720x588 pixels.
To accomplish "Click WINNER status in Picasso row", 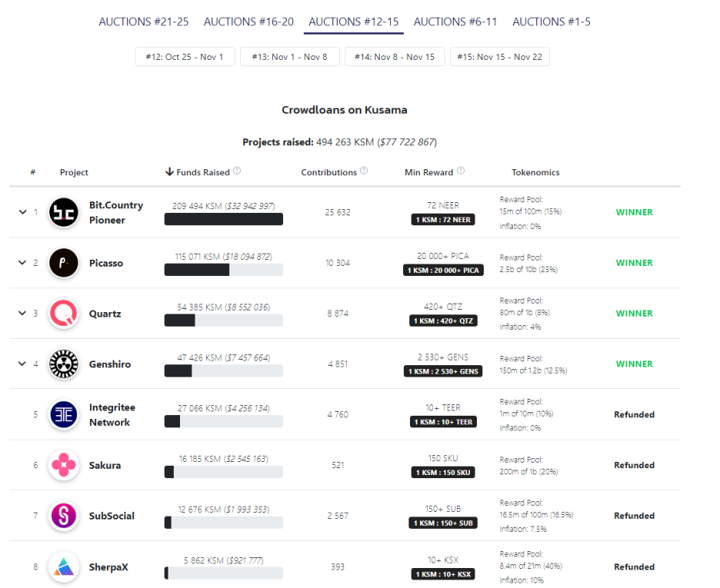I will pos(634,263).
